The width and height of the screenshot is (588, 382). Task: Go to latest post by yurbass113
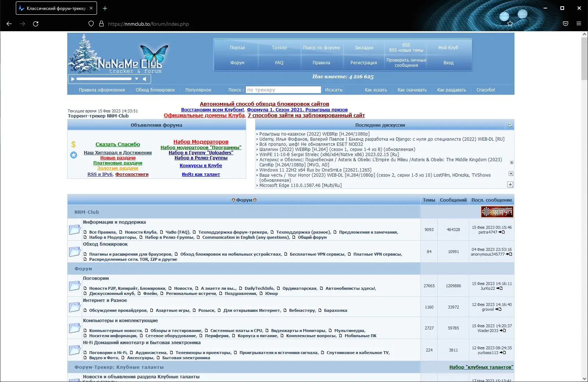click(x=503, y=353)
